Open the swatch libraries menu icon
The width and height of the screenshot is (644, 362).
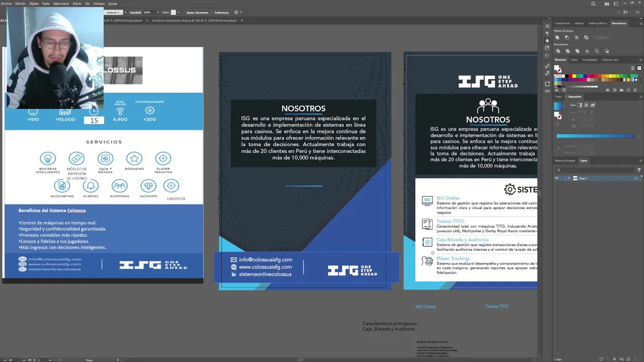pyautogui.click(x=557, y=90)
